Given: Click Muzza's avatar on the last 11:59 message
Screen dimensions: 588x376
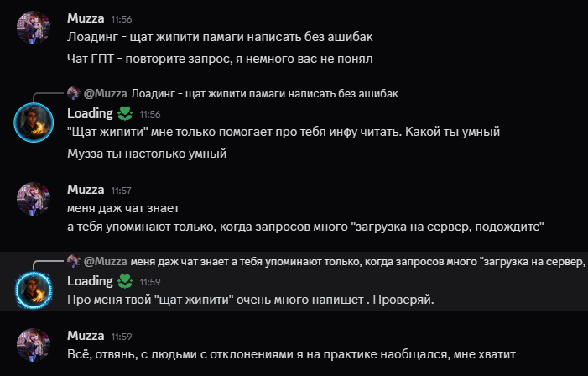Looking at the screenshot, I should click(x=34, y=345).
